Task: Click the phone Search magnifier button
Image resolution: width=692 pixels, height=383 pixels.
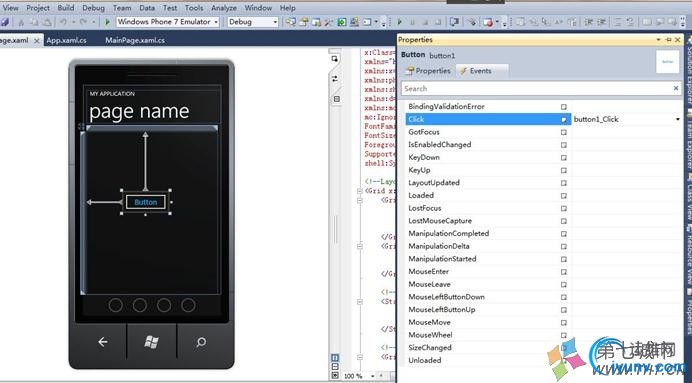Action: click(x=201, y=342)
